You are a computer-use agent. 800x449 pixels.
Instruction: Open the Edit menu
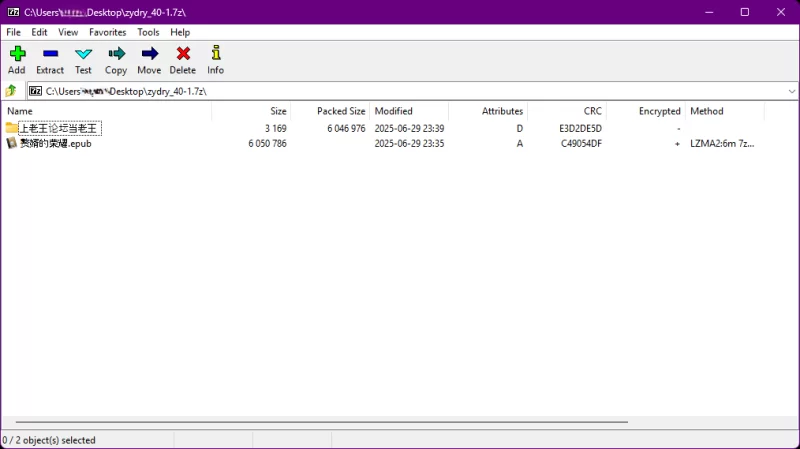point(39,32)
